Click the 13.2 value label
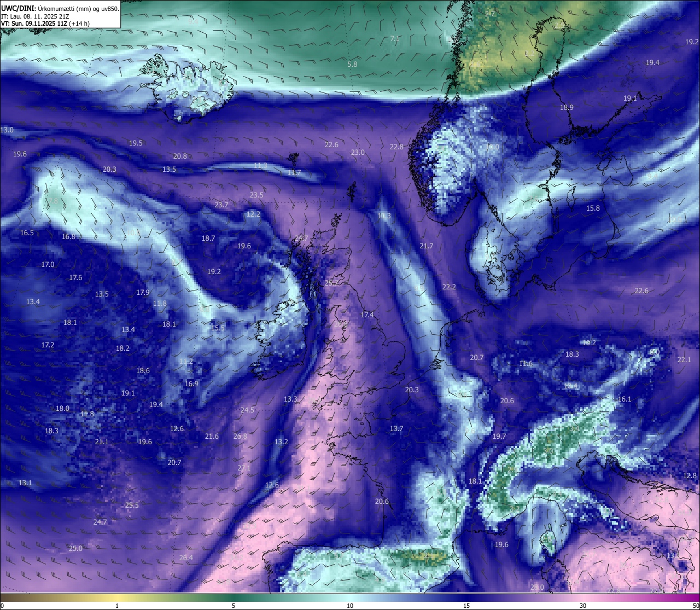 pos(281,441)
